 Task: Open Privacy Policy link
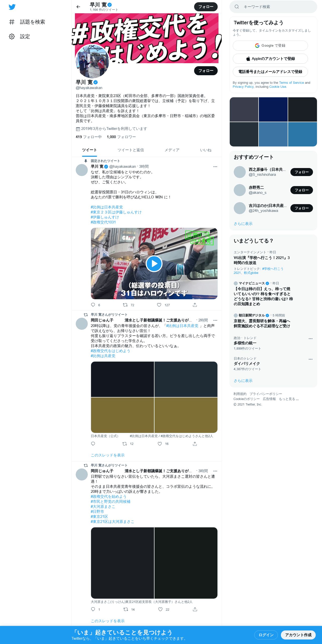[x=243, y=87]
